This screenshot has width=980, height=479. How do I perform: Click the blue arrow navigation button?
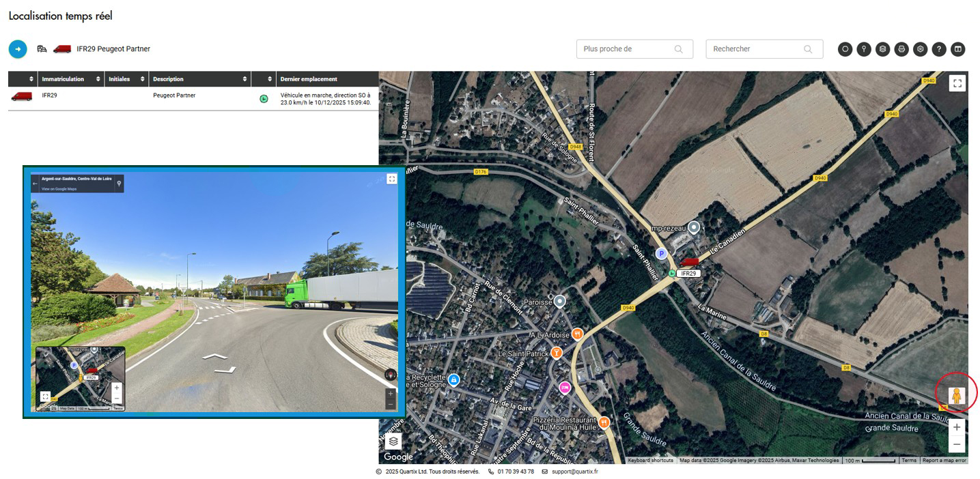click(18, 49)
